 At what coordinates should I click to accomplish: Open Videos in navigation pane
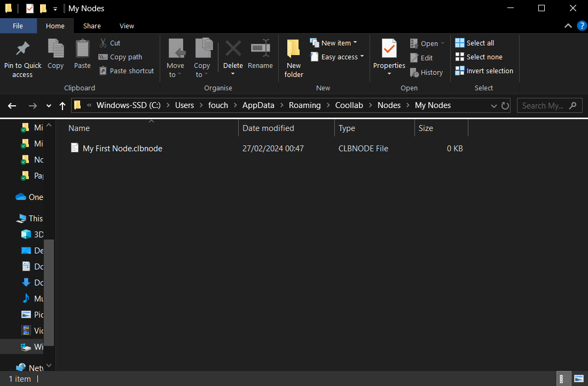pyautogui.click(x=32, y=330)
